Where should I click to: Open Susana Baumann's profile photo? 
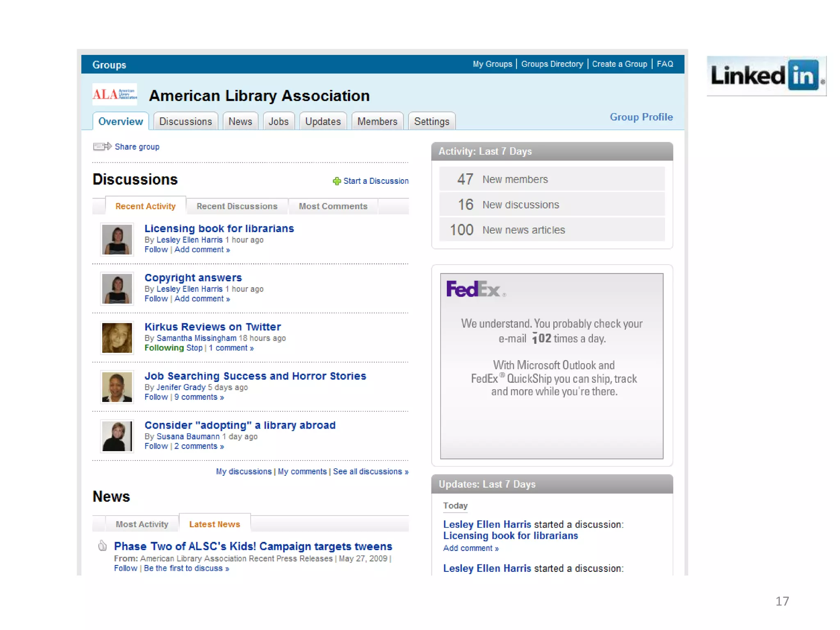pos(117,436)
